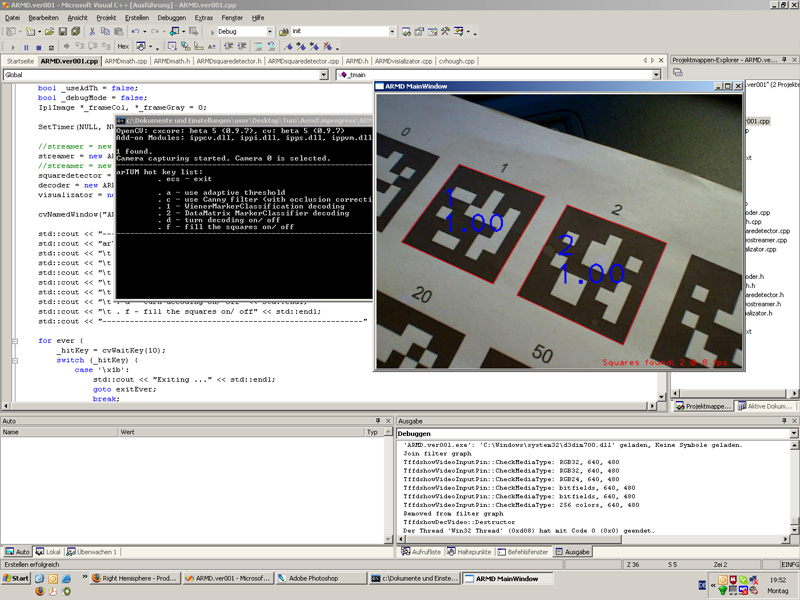This screenshot has height=600, width=800.
Task: Select the Aufrufliste tab
Action: point(421,552)
